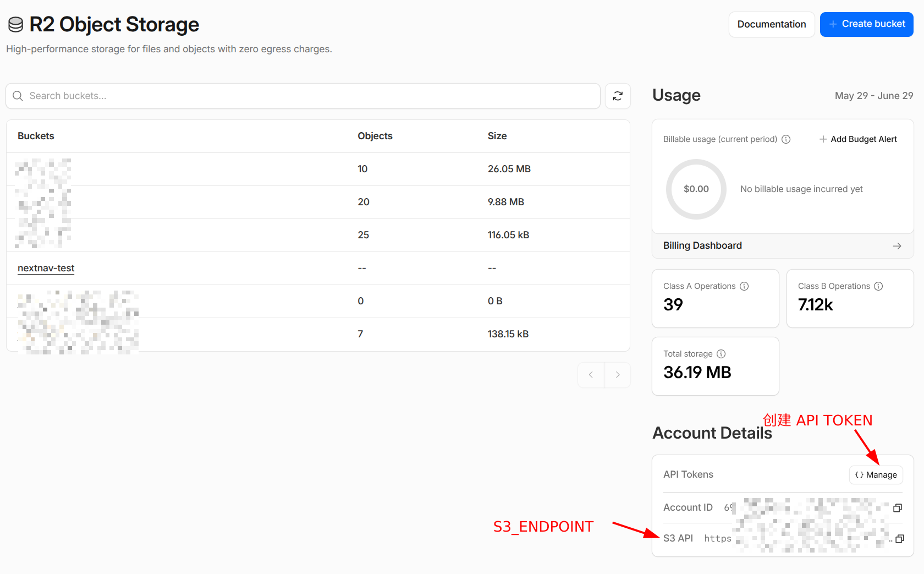Screen dimensions: 924x574
Task: Click the Size column header
Action: pyautogui.click(x=497, y=136)
